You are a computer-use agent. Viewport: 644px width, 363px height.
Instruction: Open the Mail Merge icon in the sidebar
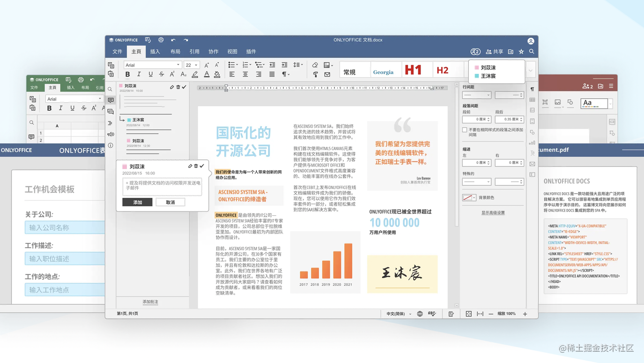[x=532, y=164]
